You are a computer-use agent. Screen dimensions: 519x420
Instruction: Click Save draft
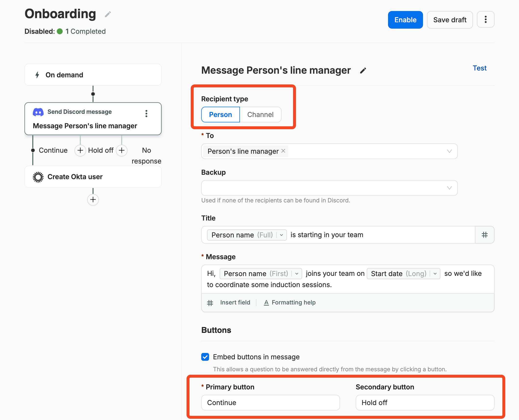450,20
